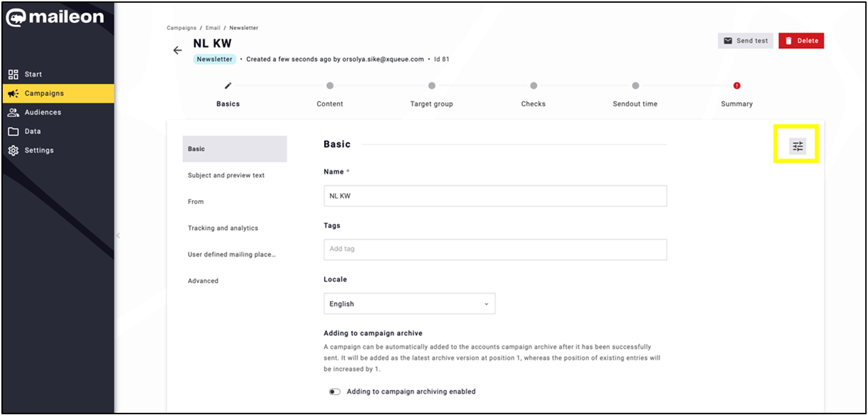Collapse the left sidebar with the chevron

click(118, 235)
